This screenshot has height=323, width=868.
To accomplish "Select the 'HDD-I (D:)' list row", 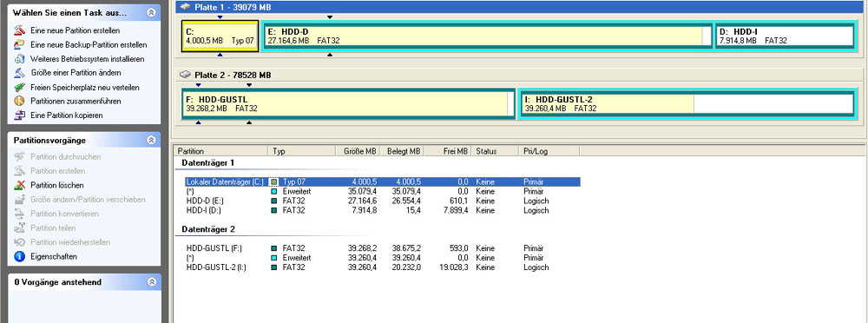I will (x=382, y=210).
